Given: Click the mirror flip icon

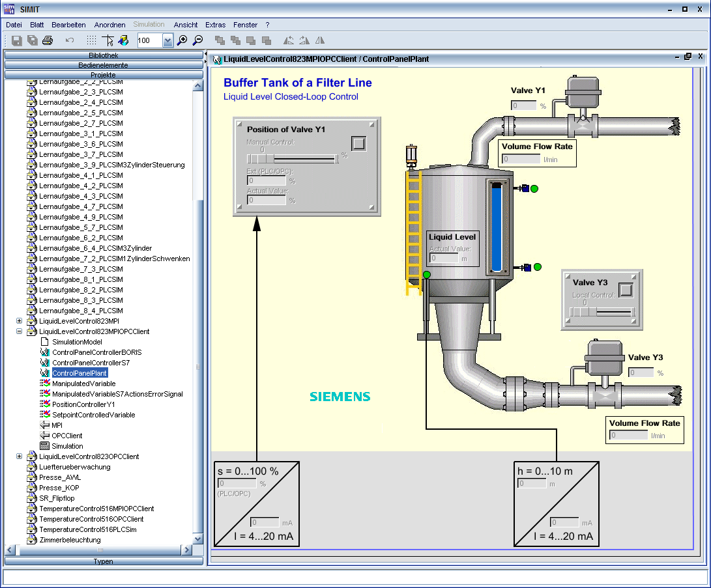Looking at the screenshot, I should coord(320,40).
